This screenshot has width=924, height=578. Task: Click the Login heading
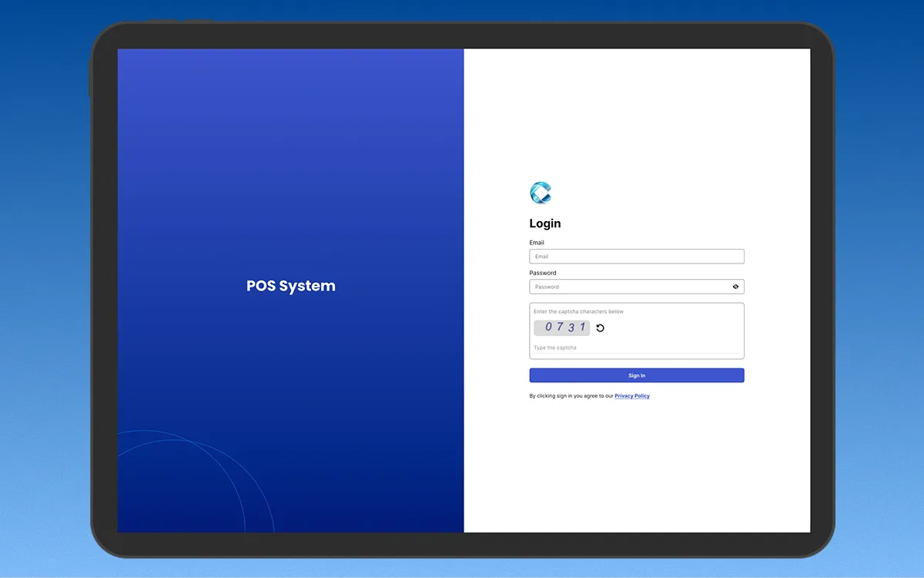(x=545, y=223)
